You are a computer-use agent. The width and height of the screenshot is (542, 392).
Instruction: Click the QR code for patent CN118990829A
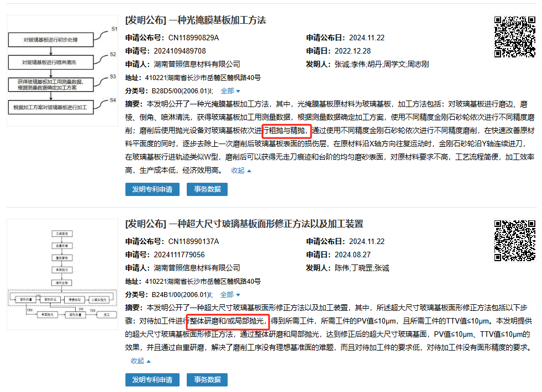pyautogui.click(x=514, y=37)
